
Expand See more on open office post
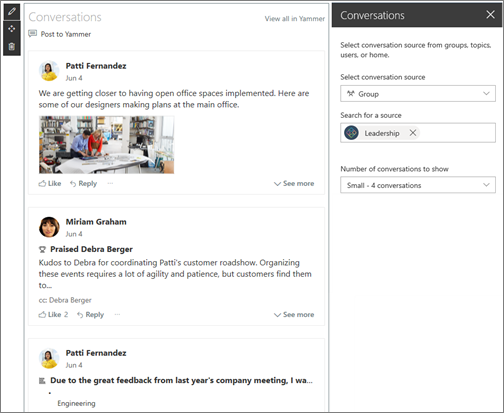(x=294, y=184)
